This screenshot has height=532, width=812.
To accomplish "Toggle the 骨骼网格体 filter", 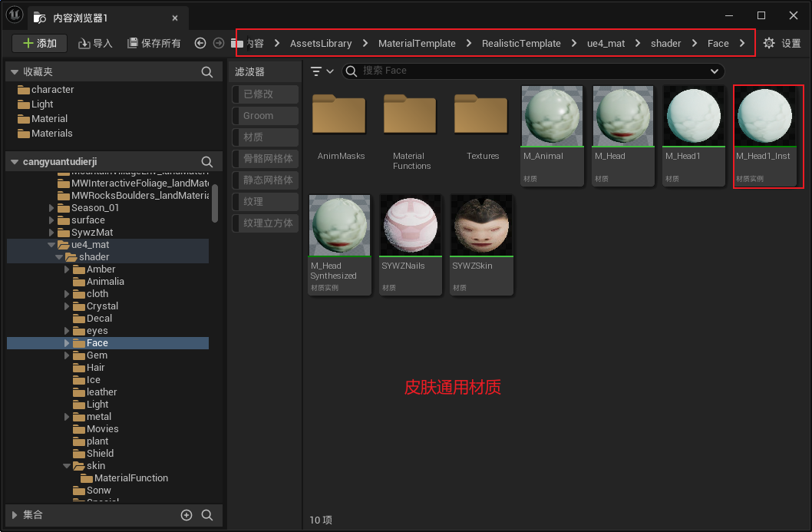I will tap(265, 159).
